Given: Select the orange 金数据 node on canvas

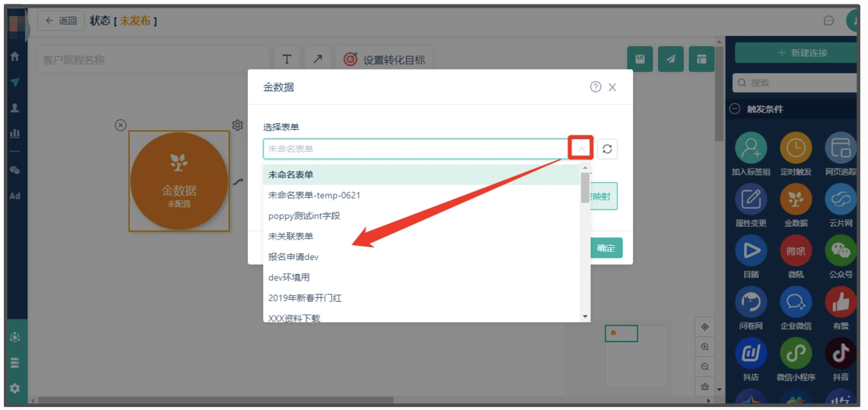Looking at the screenshot, I should (x=179, y=181).
